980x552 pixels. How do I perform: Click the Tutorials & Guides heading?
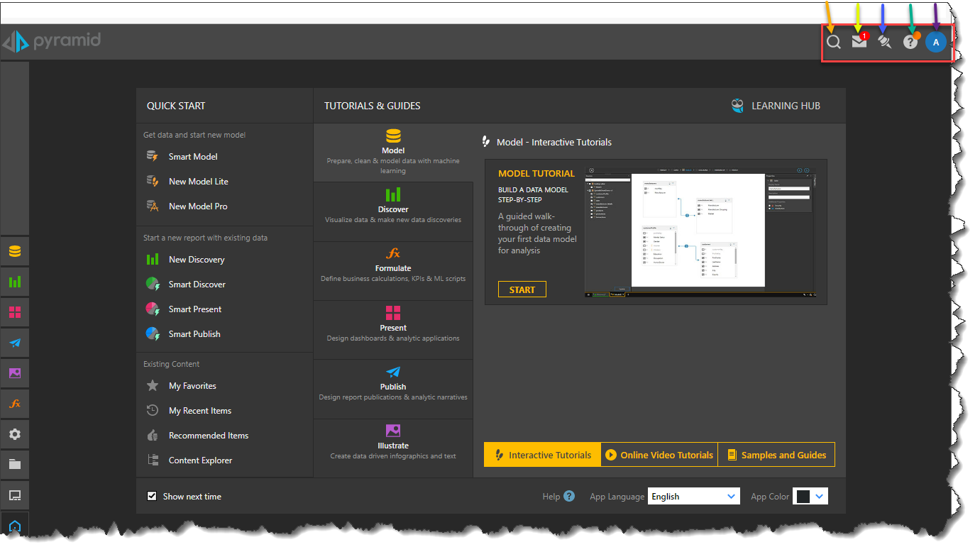(x=373, y=106)
